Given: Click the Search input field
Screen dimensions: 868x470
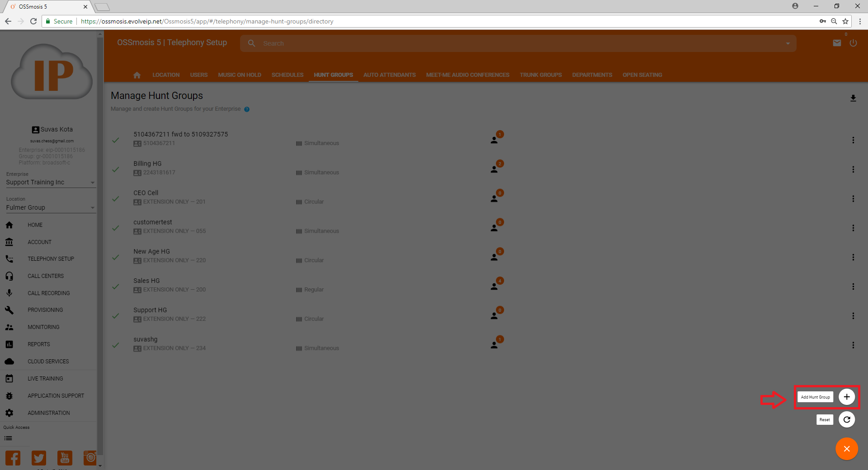Looking at the screenshot, I should click(515, 43).
